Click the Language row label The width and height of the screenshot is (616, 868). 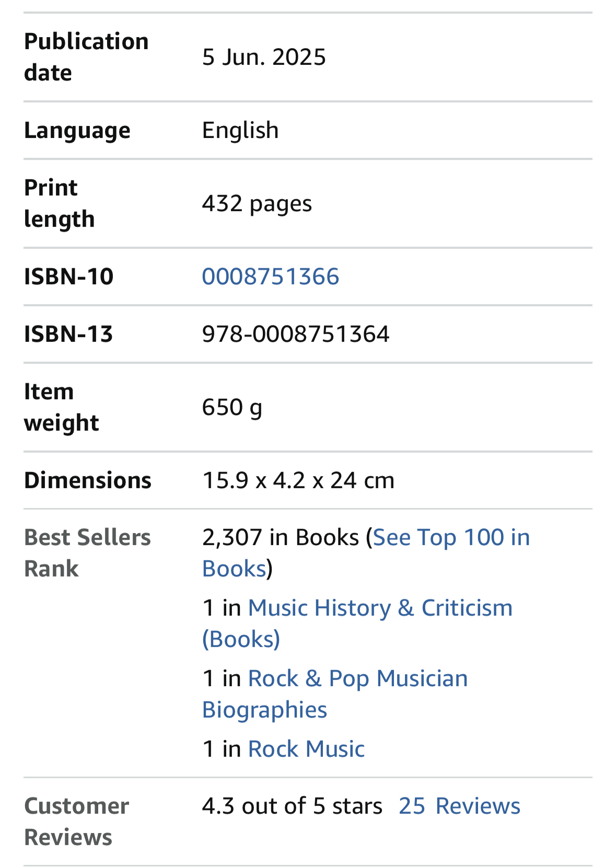[x=77, y=130]
